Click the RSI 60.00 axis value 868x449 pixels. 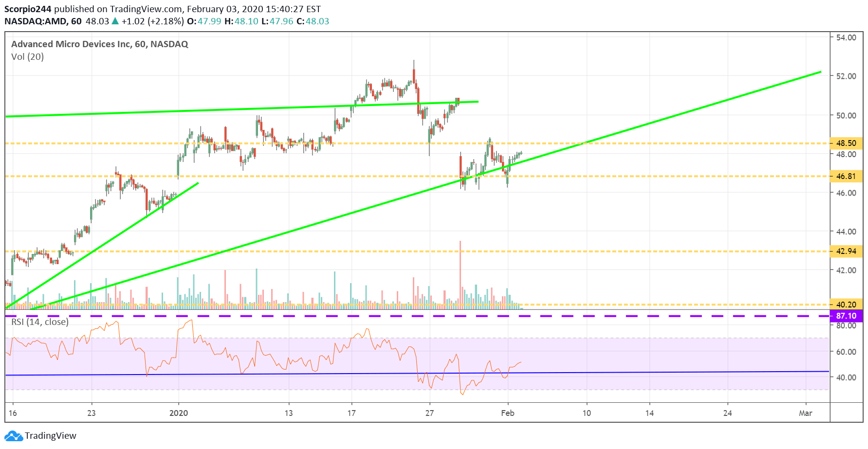(x=846, y=352)
